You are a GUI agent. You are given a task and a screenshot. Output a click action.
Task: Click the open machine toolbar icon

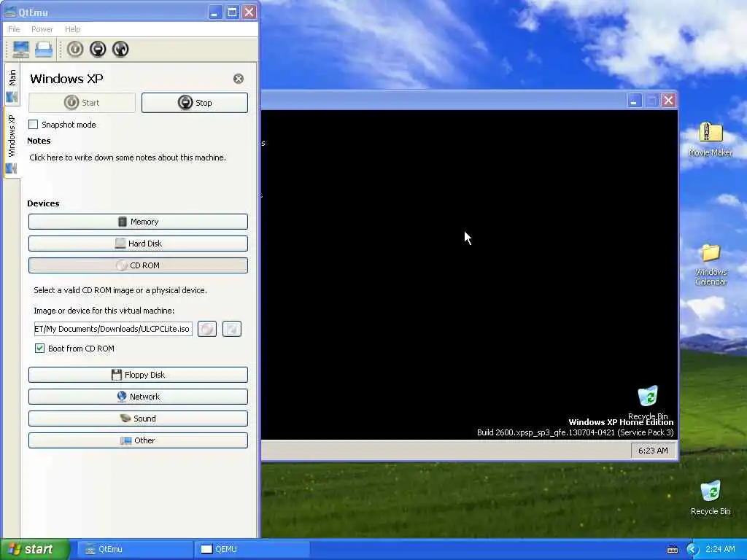click(x=44, y=49)
